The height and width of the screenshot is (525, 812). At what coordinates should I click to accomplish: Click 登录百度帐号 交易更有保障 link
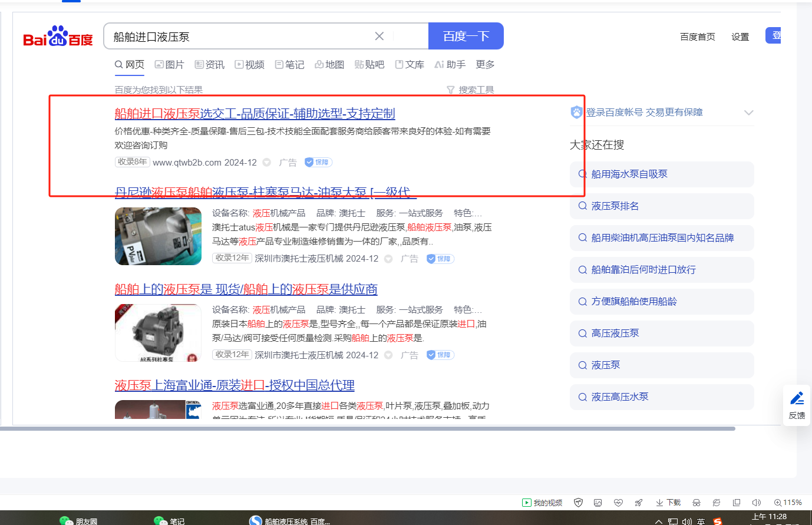click(644, 113)
